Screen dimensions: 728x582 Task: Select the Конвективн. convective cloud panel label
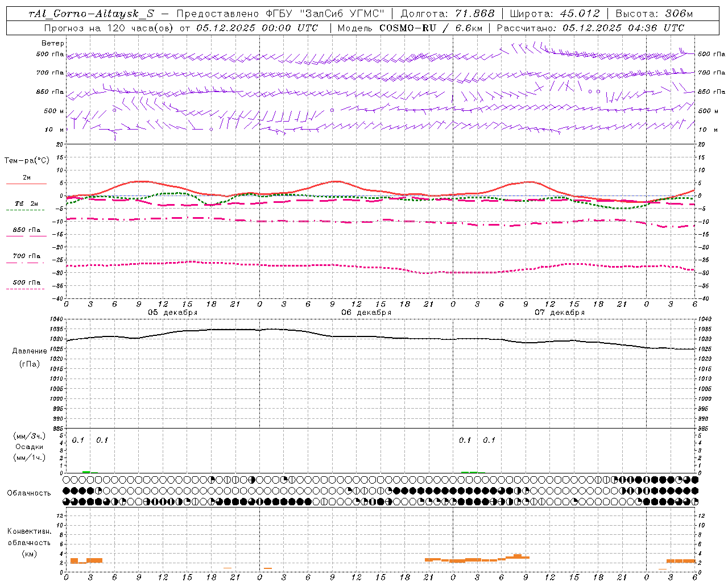coord(29,531)
